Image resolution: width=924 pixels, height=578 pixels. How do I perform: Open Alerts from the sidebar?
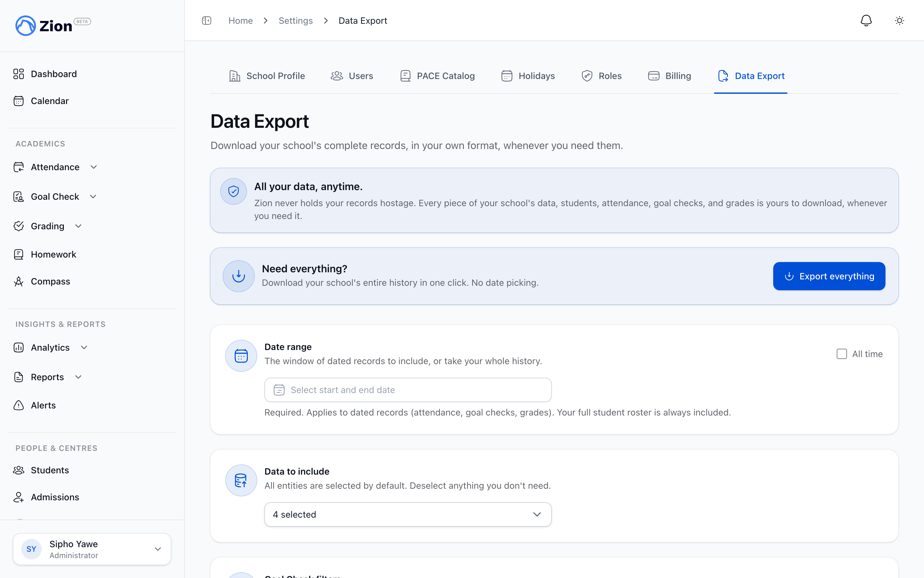(43, 405)
